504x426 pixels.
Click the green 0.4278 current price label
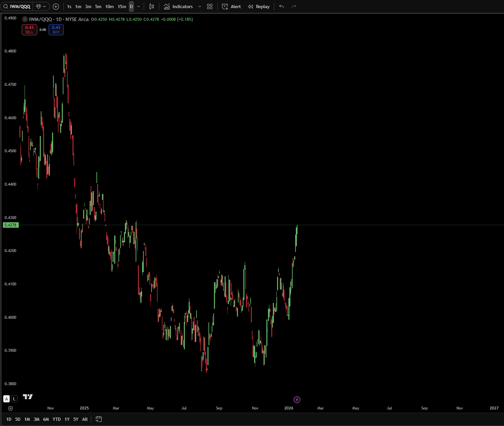pyautogui.click(x=11, y=225)
